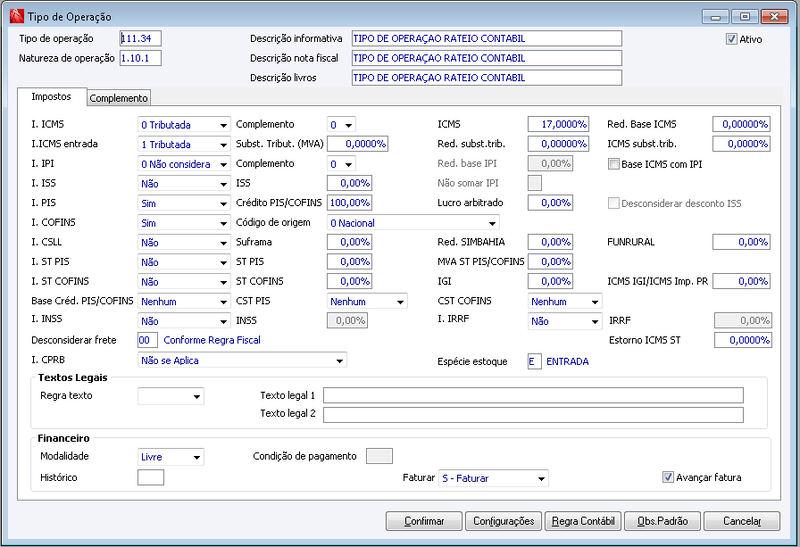Open the CST COFINS dropdown
The image size is (800, 547).
coord(564,302)
